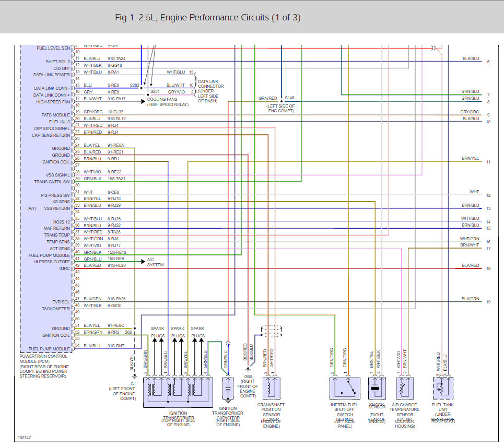
Task: Click the 'FUEL LEVEL SEN' pin label
Action: [x=53, y=48]
